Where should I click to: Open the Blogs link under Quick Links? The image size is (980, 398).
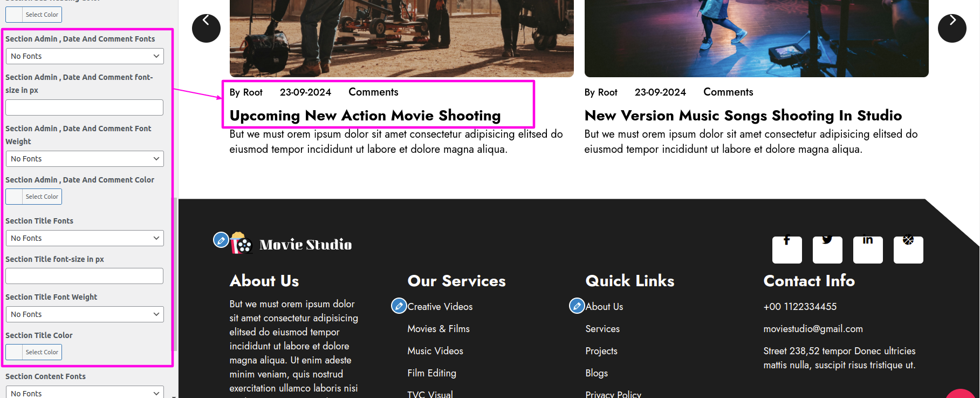coord(597,373)
